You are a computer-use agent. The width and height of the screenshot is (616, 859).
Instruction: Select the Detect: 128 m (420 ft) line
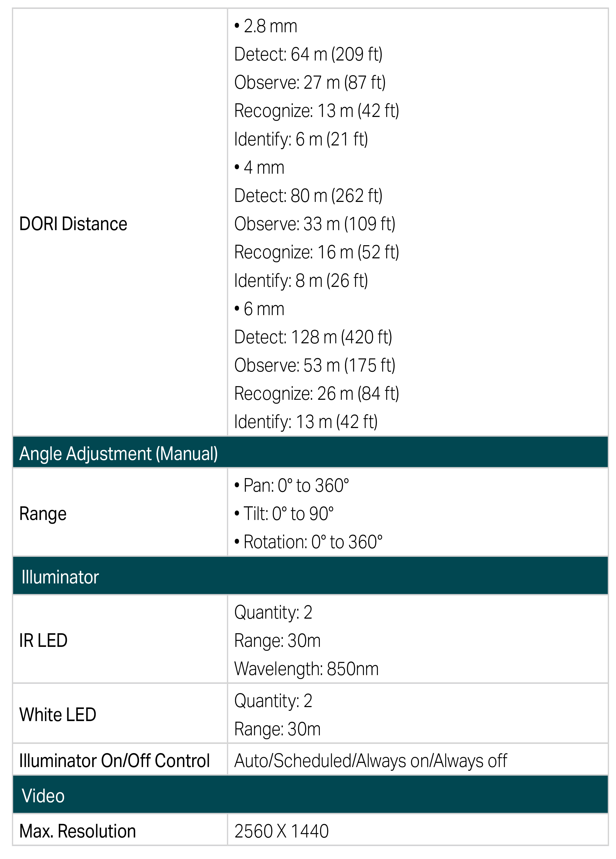(x=313, y=337)
